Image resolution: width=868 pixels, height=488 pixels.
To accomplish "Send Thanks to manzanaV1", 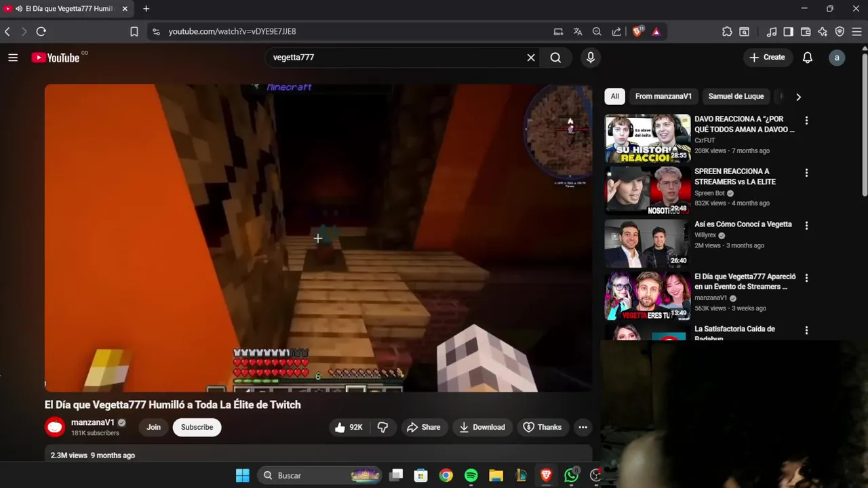I will point(542,427).
